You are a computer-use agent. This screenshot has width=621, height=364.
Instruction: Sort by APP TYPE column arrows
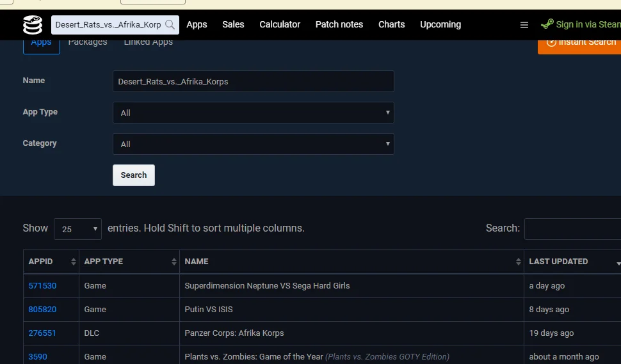[174, 262]
